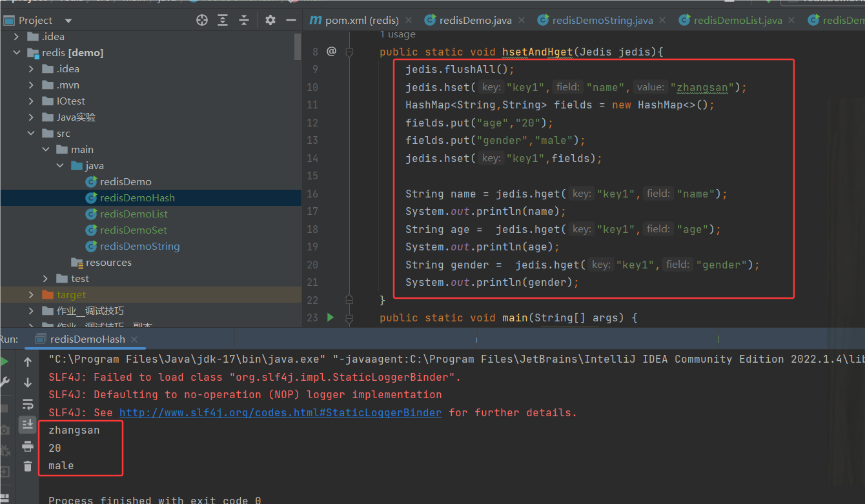Expand the .mvn folder
Screen dimensions: 865x504
pyautogui.click(x=31, y=85)
